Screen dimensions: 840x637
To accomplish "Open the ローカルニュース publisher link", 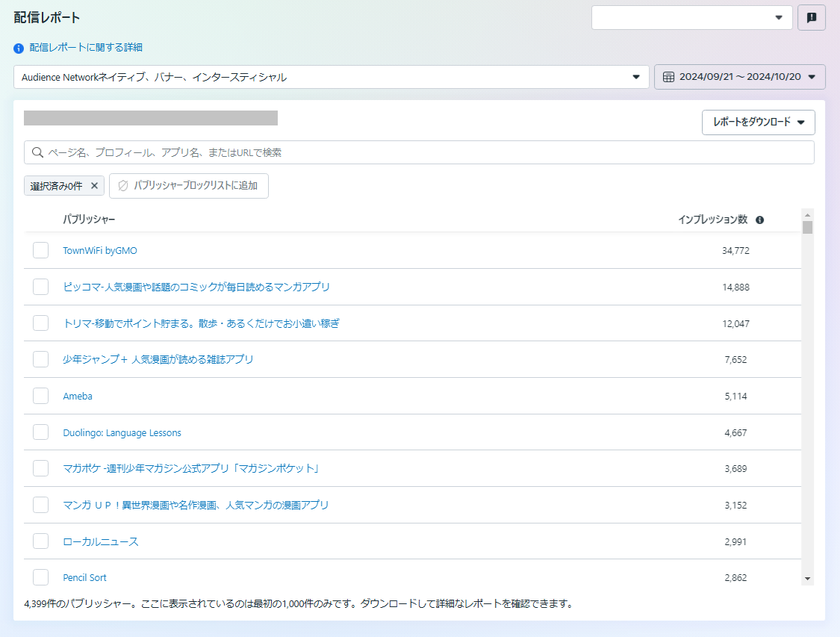I will [101, 541].
